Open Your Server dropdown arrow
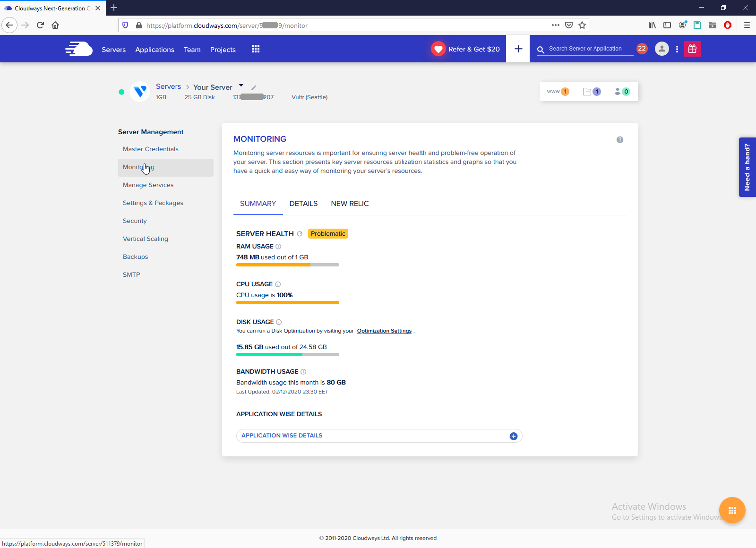 click(x=241, y=86)
